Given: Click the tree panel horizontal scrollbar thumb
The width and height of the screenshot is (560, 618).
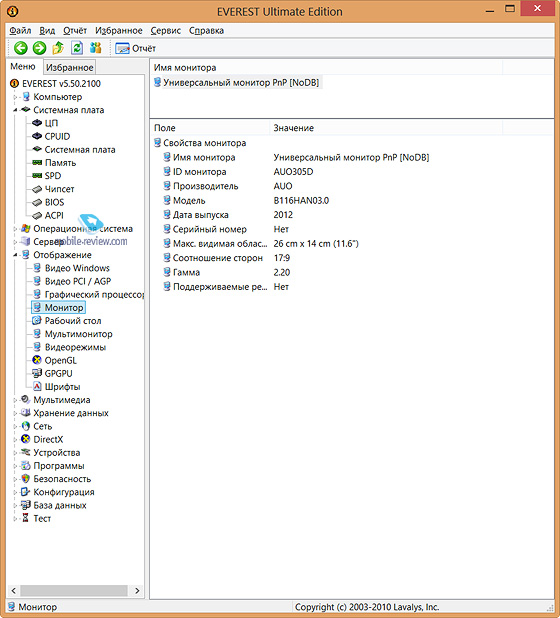Looking at the screenshot, I should click(74, 590).
